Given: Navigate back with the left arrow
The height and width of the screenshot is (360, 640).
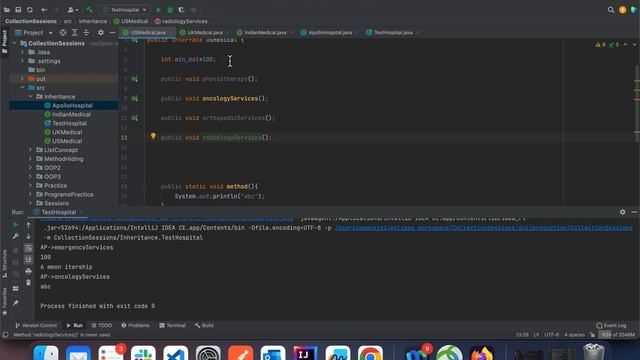Looking at the screenshot, I should coord(44,10).
